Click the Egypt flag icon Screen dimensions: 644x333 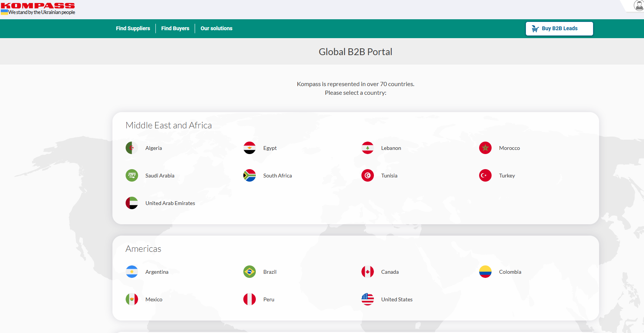coord(249,148)
